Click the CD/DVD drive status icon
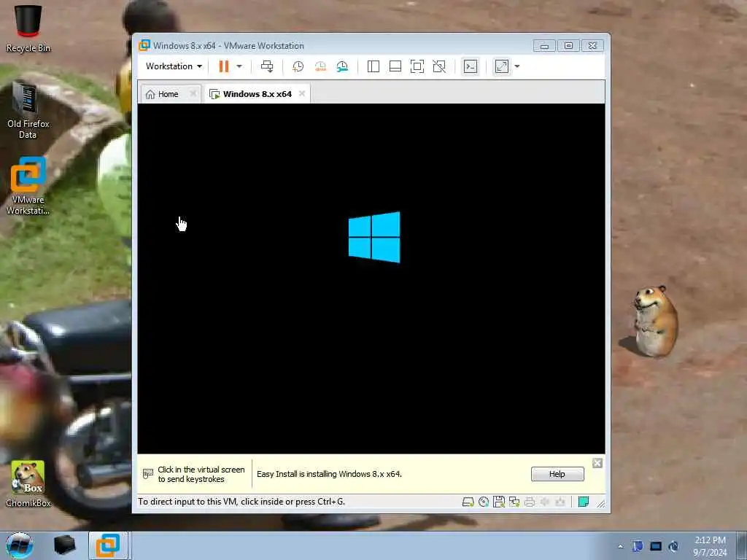Screen dimensions: 747x560 (484, 502)
